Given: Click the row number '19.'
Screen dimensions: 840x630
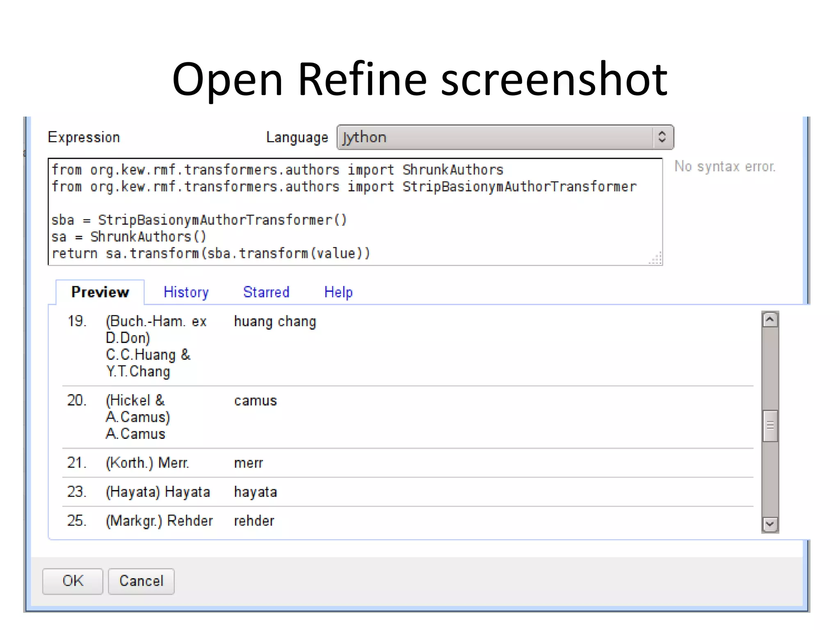Looking at the screenshot, I should coord(77,321).
